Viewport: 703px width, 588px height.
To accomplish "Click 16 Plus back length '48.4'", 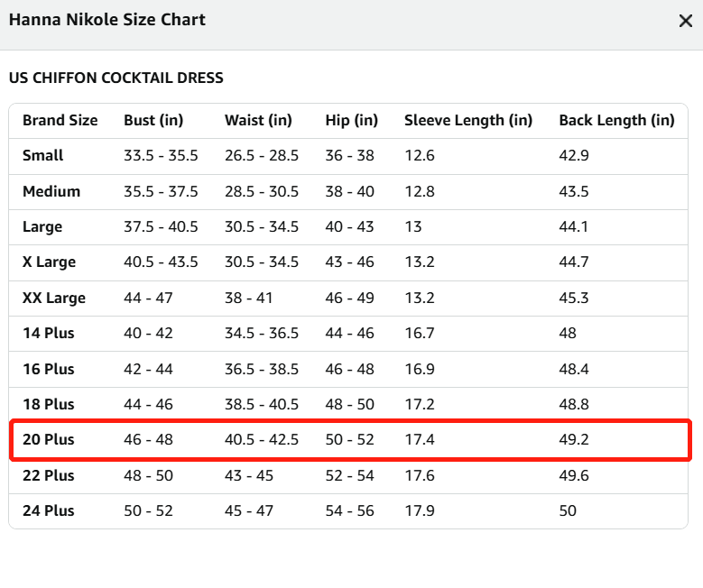I will [574, 369].
